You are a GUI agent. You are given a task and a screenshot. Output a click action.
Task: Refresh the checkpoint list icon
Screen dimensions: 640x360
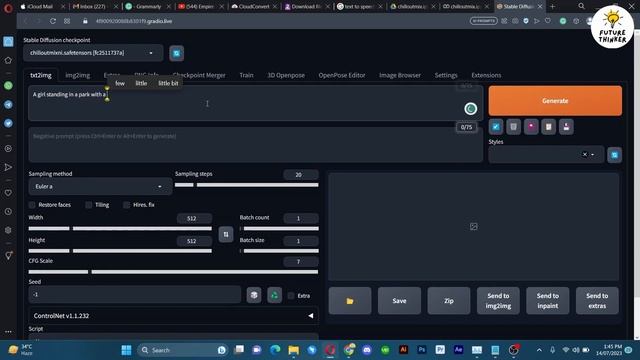point(176,53)
